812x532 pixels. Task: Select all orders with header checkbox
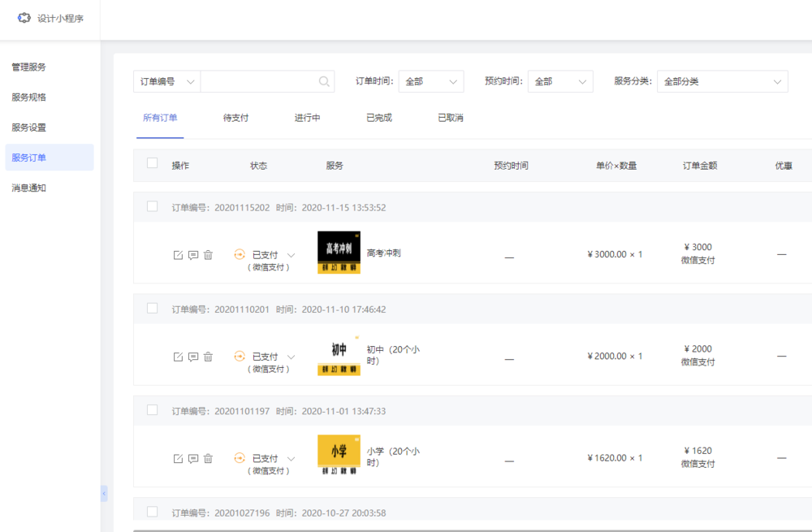[153, 163]
